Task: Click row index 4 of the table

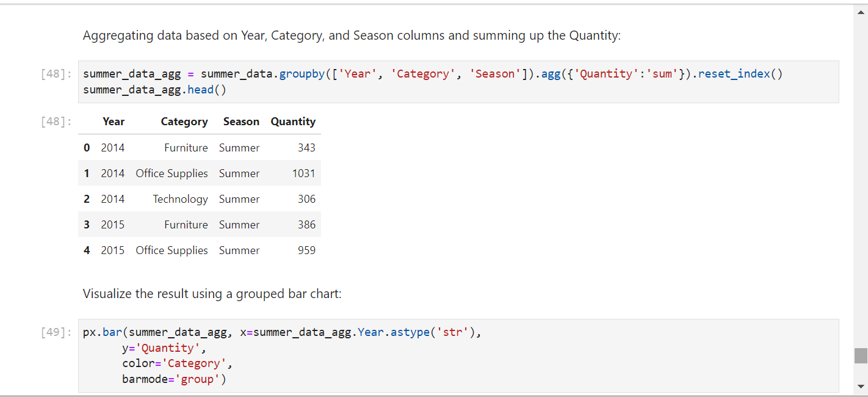Action: 87,250
